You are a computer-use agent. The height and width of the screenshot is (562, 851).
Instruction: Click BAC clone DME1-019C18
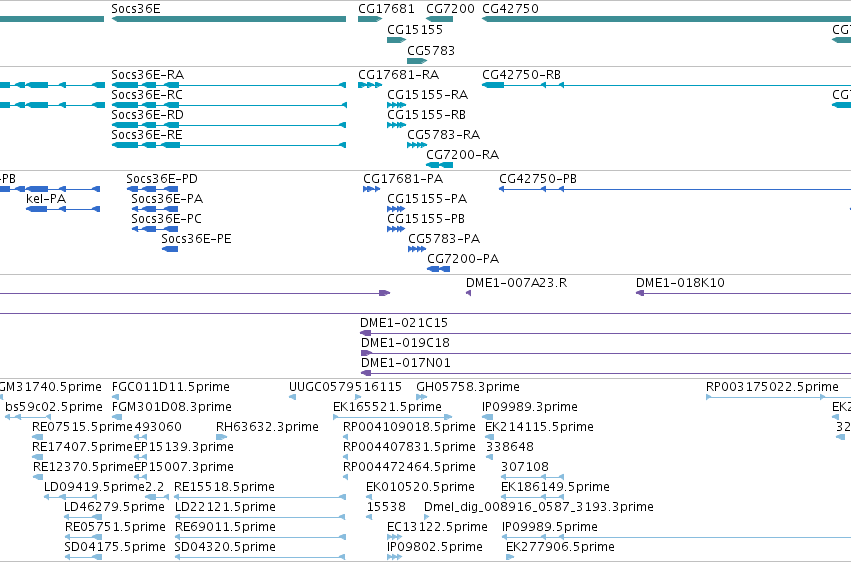coord(606,353)
